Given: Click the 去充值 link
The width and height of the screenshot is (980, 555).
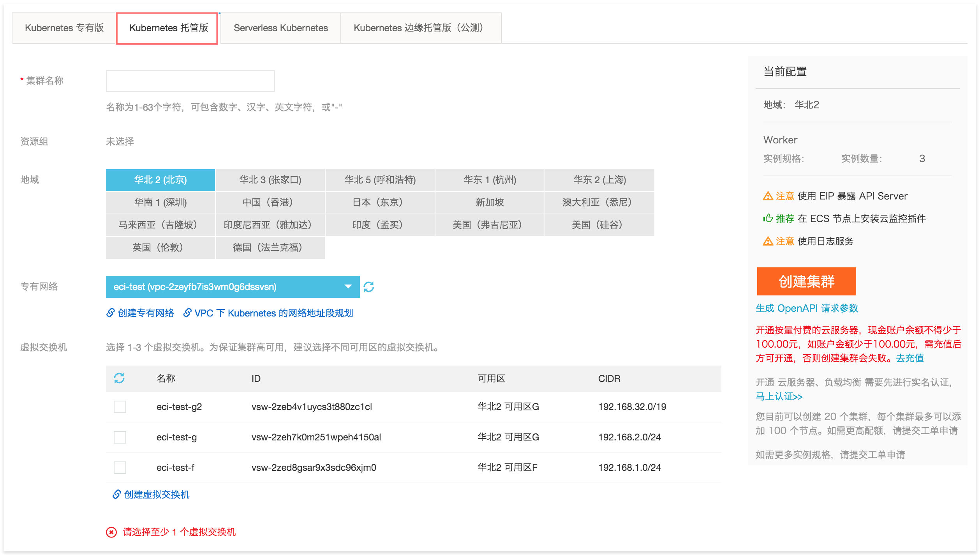Looking at the screenshot, I should pyautogui.click(x=910, y=358).
